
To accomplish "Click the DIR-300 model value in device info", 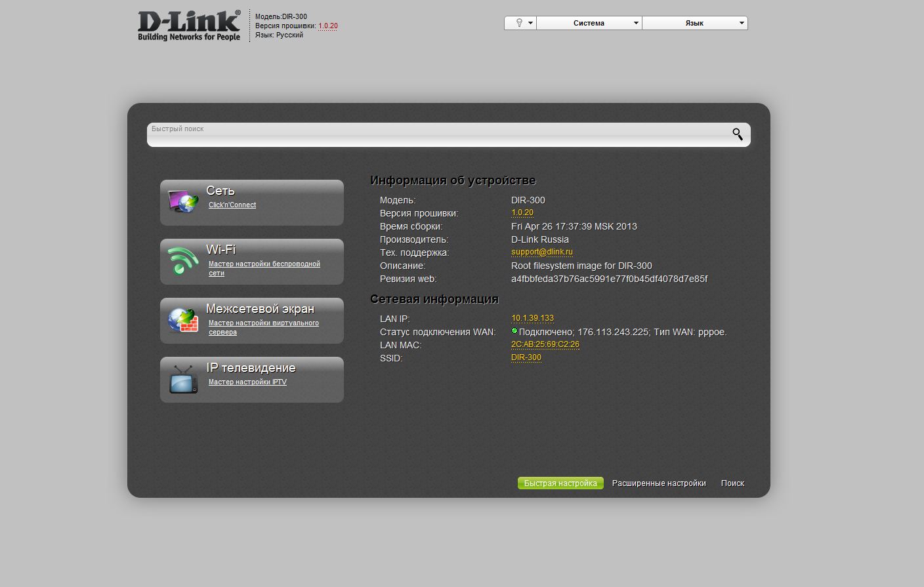I will pyautogui.click(x=528, y=200).
